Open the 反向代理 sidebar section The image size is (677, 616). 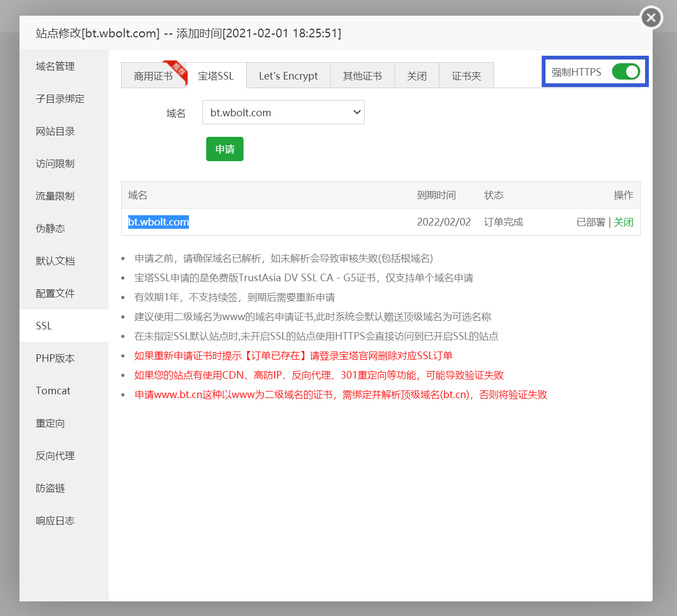tap(55, 455)
